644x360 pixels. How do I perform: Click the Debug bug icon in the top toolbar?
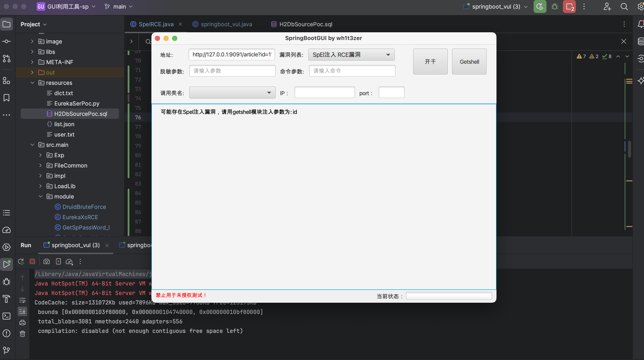click(554, 6)
